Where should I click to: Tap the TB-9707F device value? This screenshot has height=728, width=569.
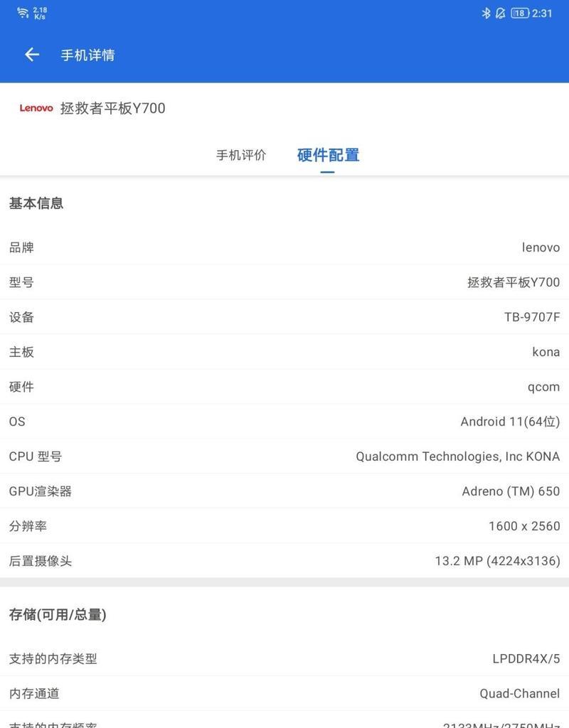532,317
